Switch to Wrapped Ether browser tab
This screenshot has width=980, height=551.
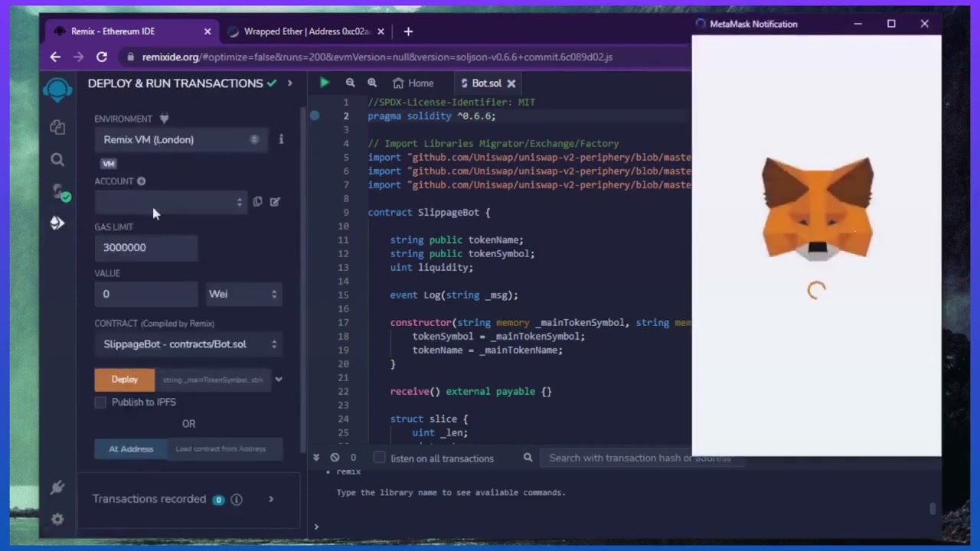click(306, 31)
